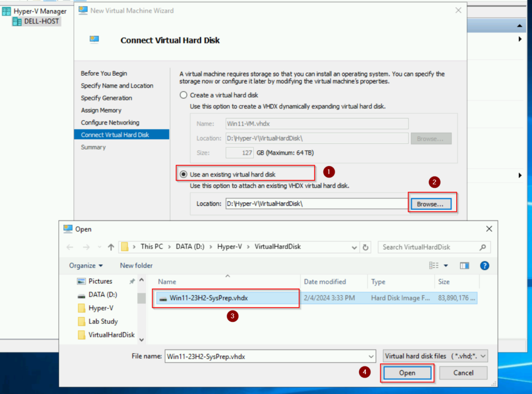Click the disabled Win11-VM.vhdx name field
The height and width of the screenshot is (394, 532).
point(317,124)
